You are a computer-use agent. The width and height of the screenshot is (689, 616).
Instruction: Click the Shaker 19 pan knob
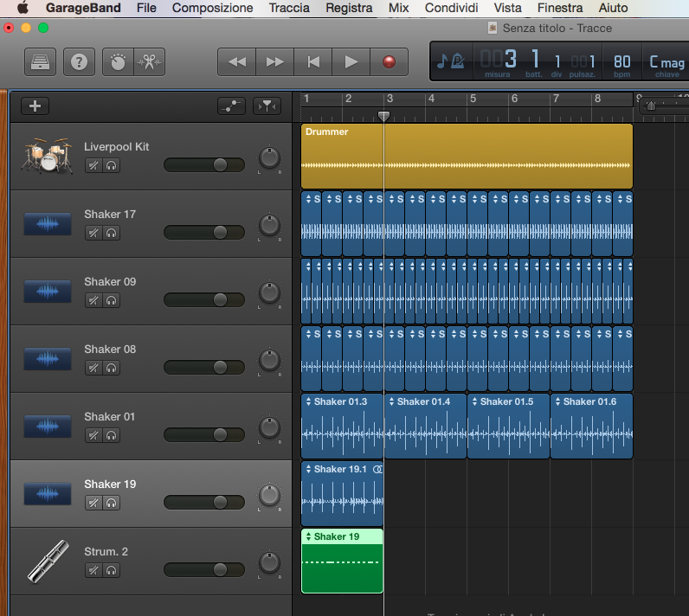pos(269,495)
